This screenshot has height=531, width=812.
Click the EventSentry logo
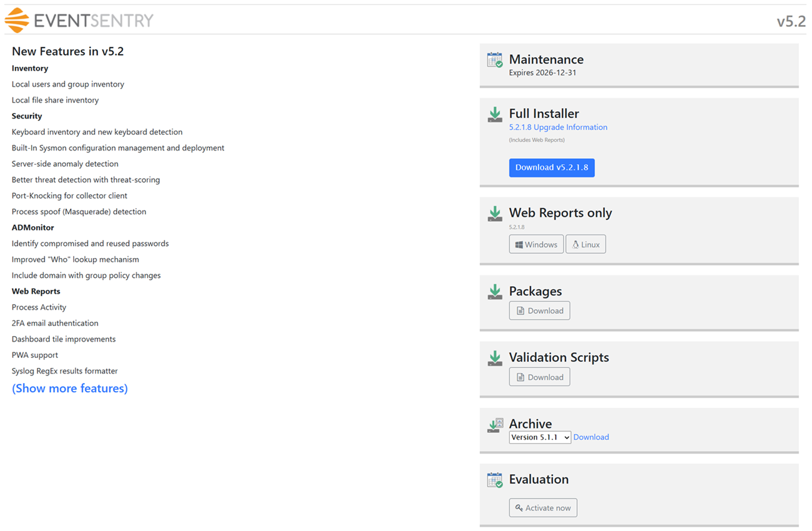tap(79, 20)
